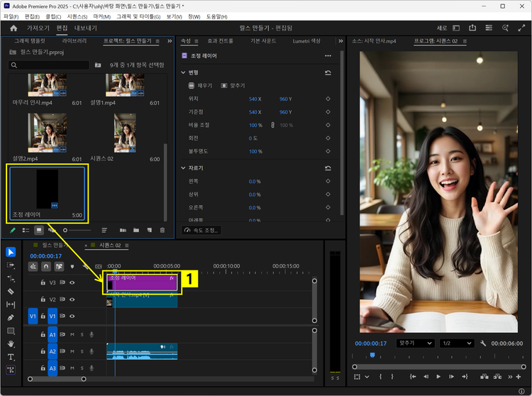Image resolution: width=532 pixels, height=396 pixels.
Task: Reset the 변형 section parameters
Action: pos(328,72)
